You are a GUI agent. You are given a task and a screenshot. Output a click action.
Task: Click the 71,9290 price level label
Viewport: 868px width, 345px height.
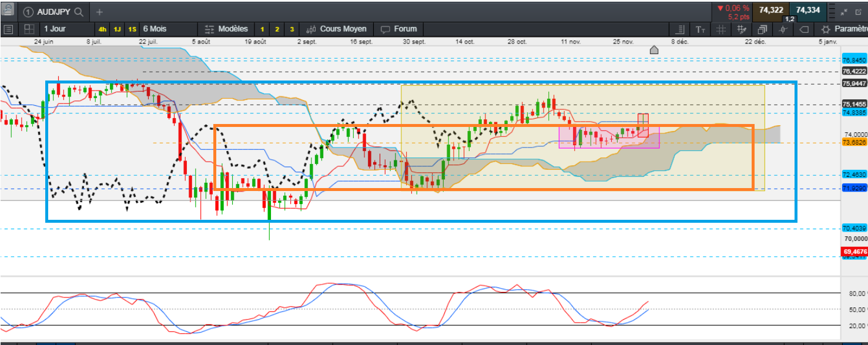tap(854, 188)
